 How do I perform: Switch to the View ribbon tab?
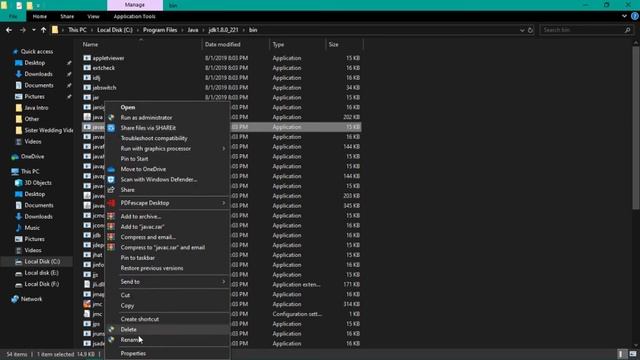93,16
